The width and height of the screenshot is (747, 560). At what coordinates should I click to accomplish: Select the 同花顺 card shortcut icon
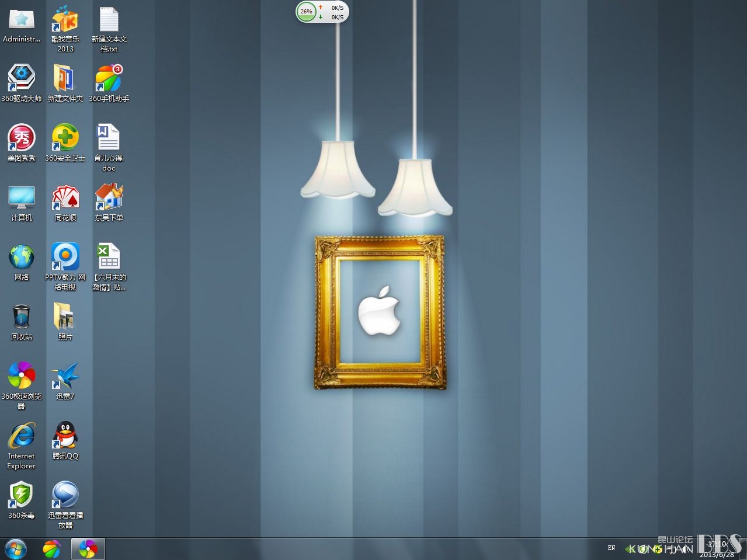coord(65,203)
